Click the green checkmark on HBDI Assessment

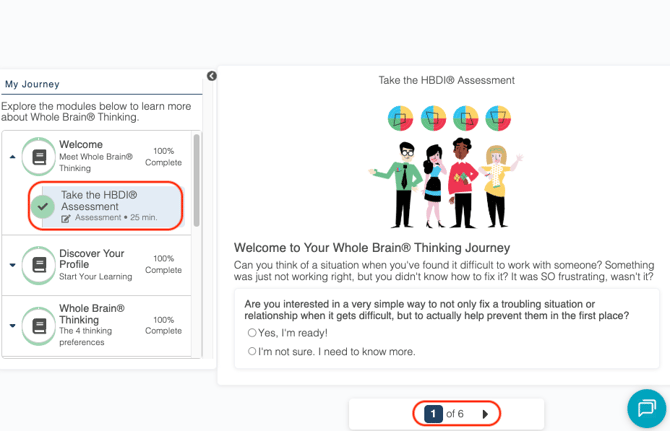(43, 207)
